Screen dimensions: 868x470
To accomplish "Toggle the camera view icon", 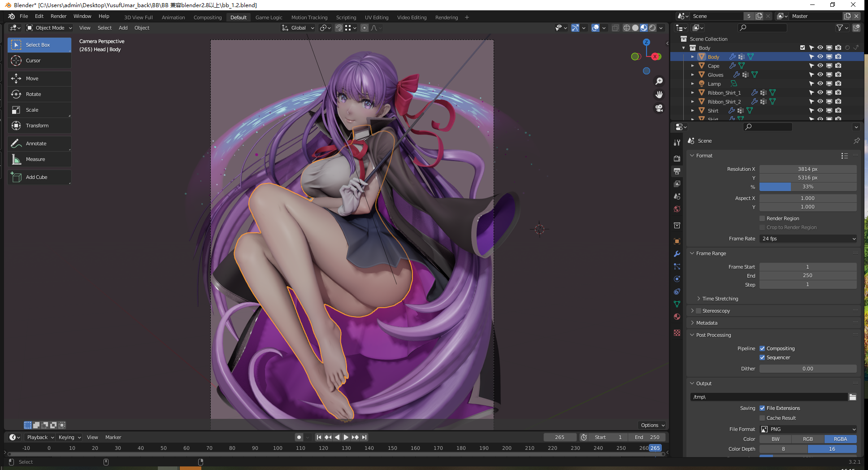I will pos(659,108).
